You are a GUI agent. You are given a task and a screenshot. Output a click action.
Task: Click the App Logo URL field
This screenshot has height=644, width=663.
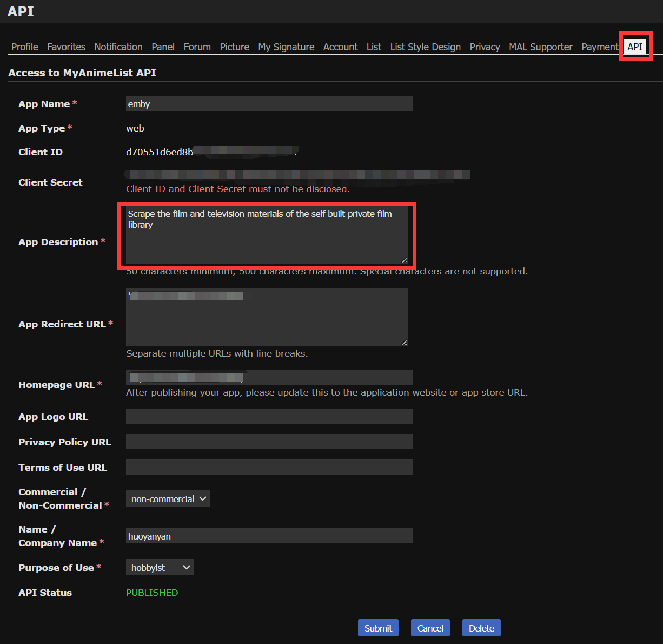(269, 416)
